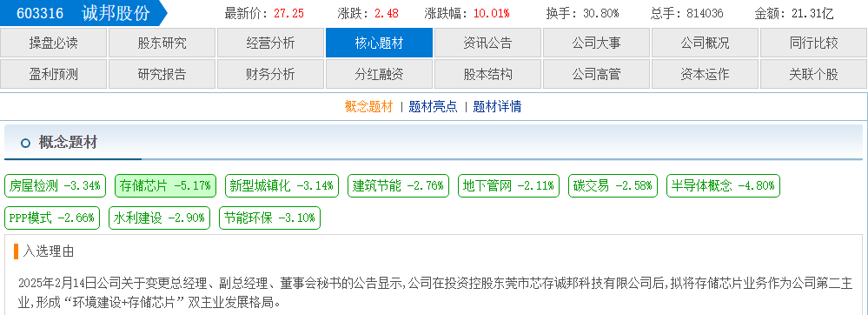Image resolution: width=868 pixels, height=315 pixels.
Task: Click the 概念题材 section heading
Action: (x=68, y=143)
